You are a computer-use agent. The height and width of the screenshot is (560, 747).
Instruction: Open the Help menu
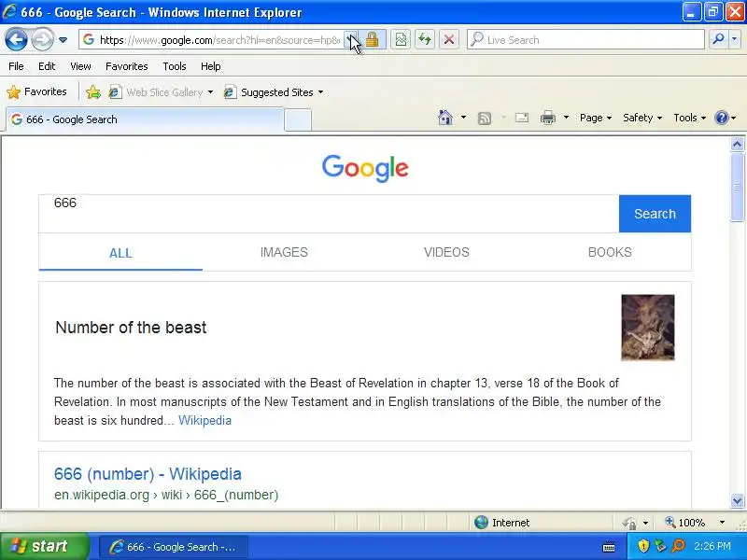point(211,66)
